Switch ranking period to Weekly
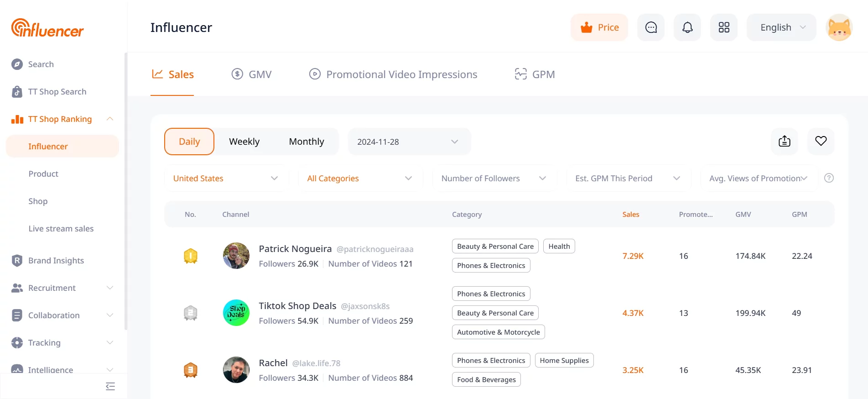Screen dimensions: 868x399 point(244,142)
